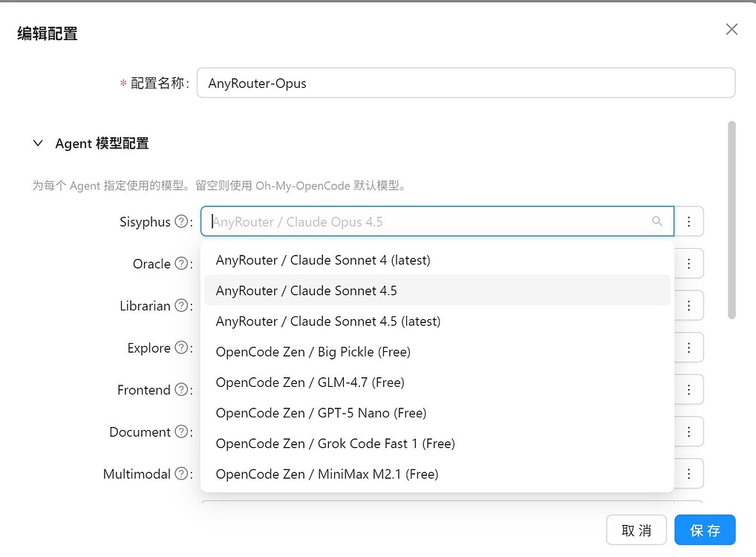Image resolution: width=756 pixels, height=557 pixels.
Task: Choose OpenCode Zen / Grok Code Fast 1 (Free)
Action: (437, 443)
